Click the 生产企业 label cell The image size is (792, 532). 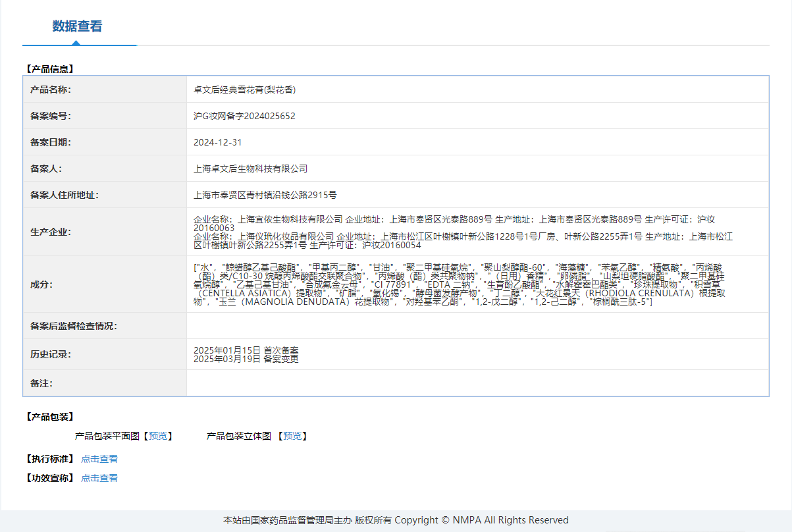point(105,232)
